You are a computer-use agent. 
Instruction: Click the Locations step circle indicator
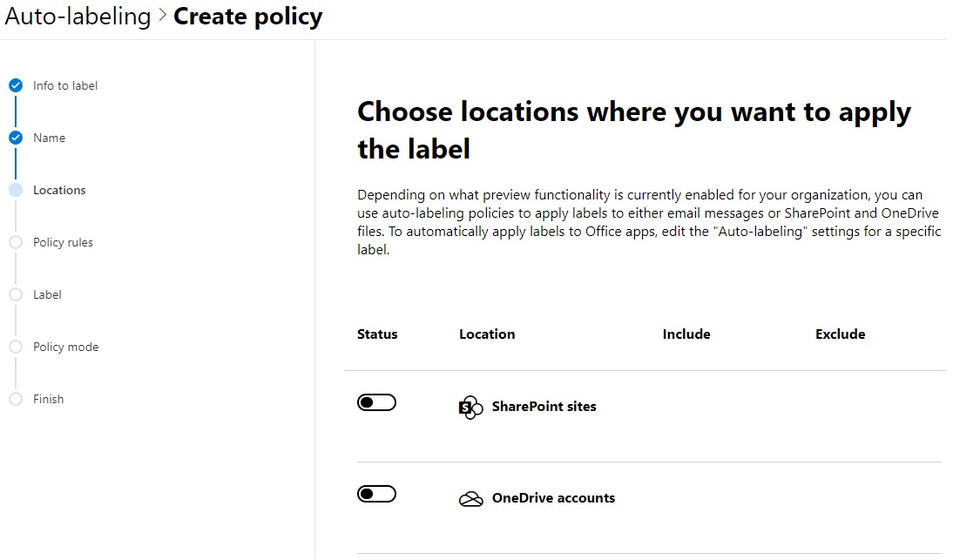(x=16, y=190)
